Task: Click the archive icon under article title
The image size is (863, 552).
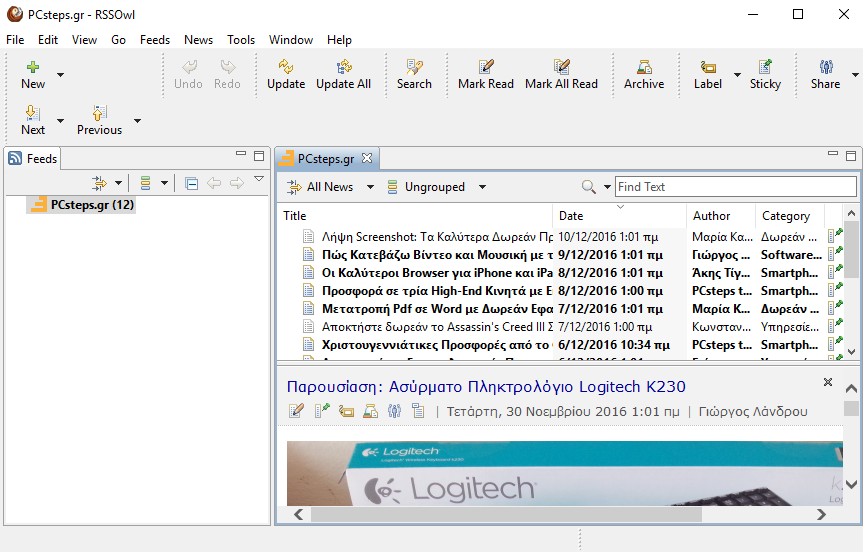Action: (x=370, y=411)
